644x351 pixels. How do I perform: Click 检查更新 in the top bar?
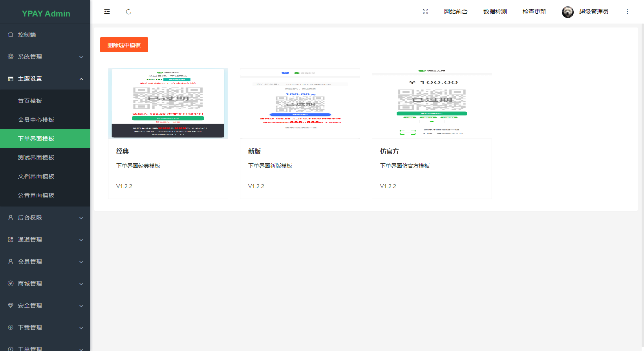tap(534, 12)
